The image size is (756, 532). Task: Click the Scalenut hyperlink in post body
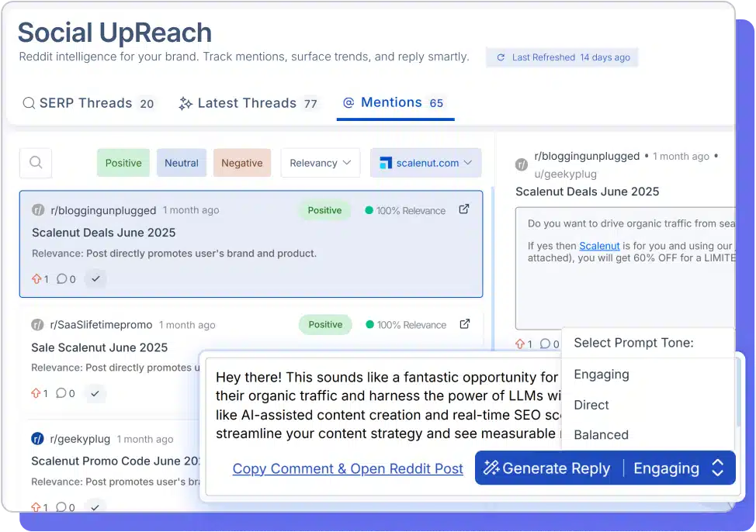(599, 246)
